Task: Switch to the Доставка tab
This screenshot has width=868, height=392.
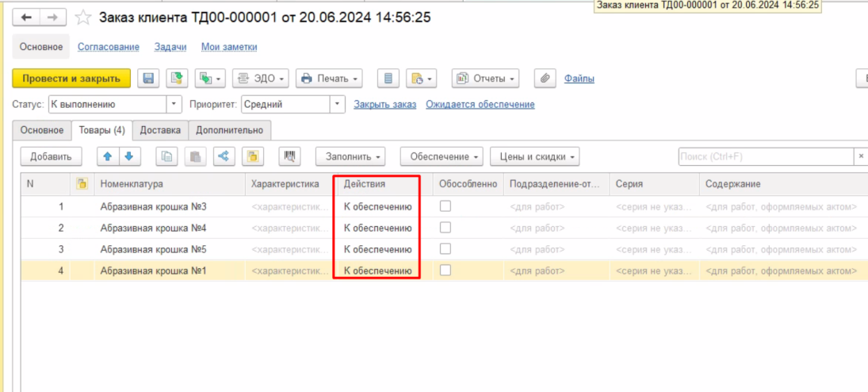Action: tap(160, 130)
